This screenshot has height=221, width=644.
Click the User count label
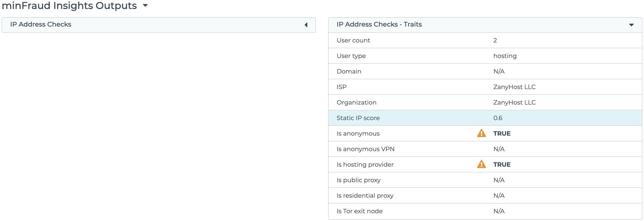[x=353, y=40]
